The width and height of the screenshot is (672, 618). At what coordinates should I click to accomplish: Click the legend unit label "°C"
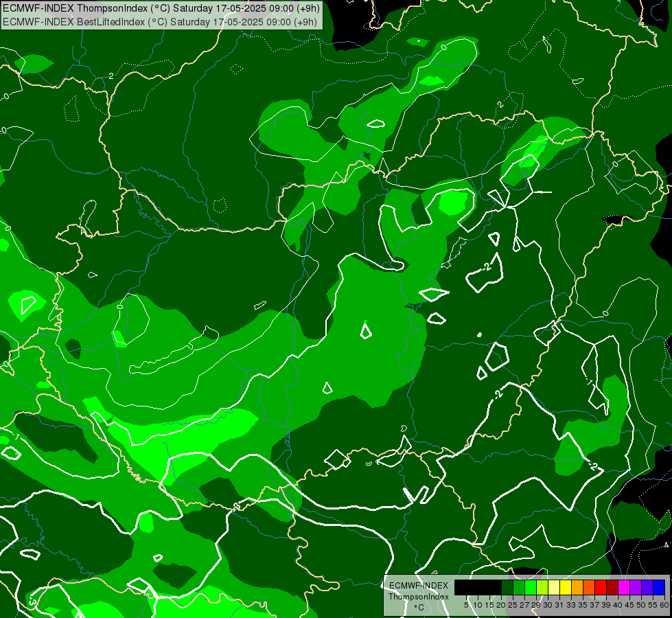419,608
